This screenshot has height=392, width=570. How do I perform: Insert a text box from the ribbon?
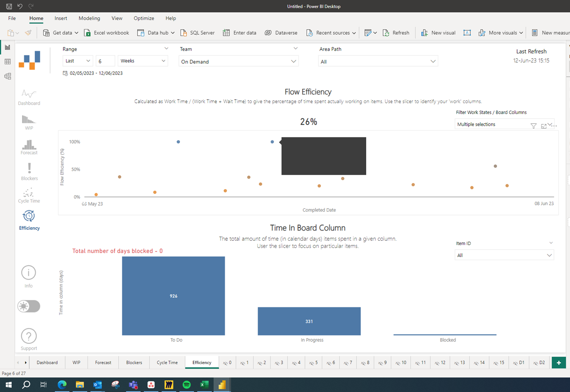point(467,33)
